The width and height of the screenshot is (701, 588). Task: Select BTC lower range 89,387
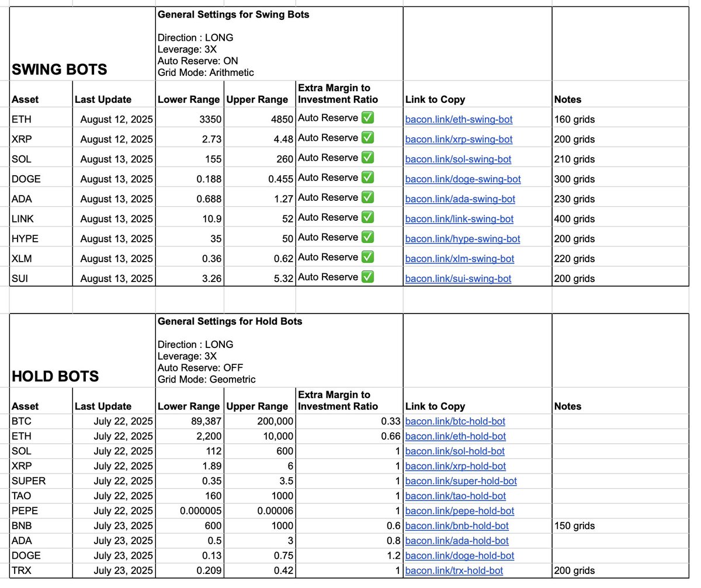click(x=189, y=421)
